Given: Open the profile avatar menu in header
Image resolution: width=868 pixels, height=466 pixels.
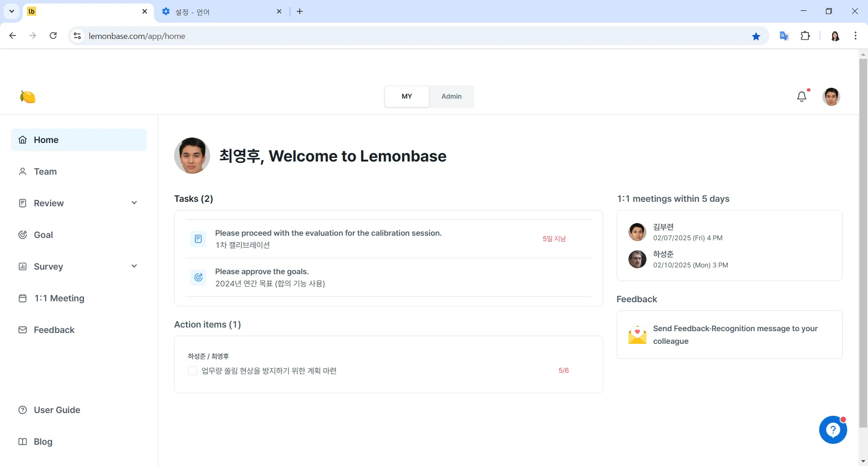Looking at the screenshot, I should (831, 96).
